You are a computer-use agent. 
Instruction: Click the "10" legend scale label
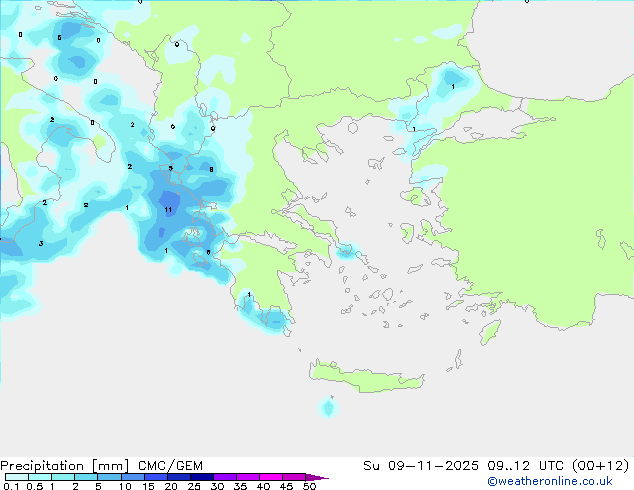(x=125, y=486)
